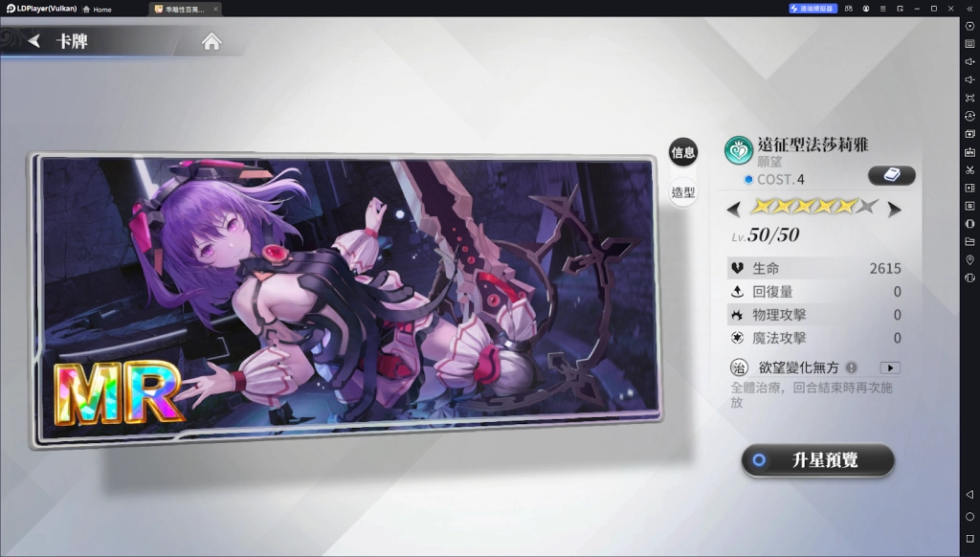Click the blue emulator speed-up button
980x557 pixels.
813,9
